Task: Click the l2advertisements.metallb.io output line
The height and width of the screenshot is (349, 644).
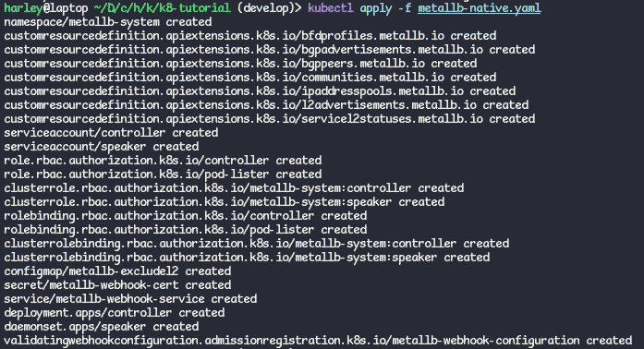Action: tap(266, 105)
